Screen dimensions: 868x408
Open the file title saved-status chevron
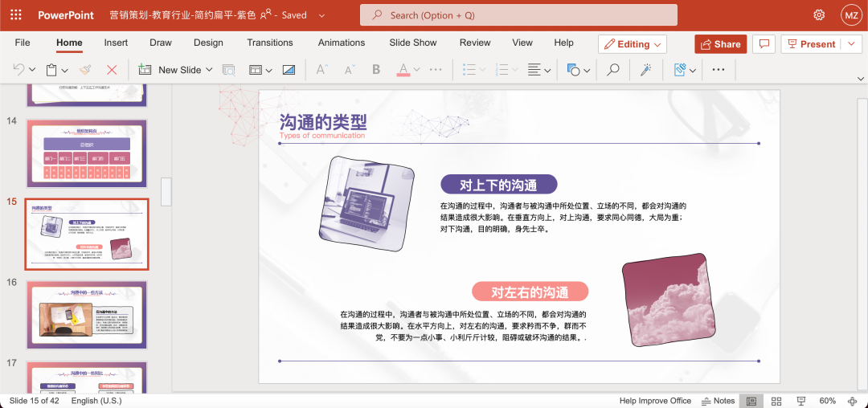(321, 15)
